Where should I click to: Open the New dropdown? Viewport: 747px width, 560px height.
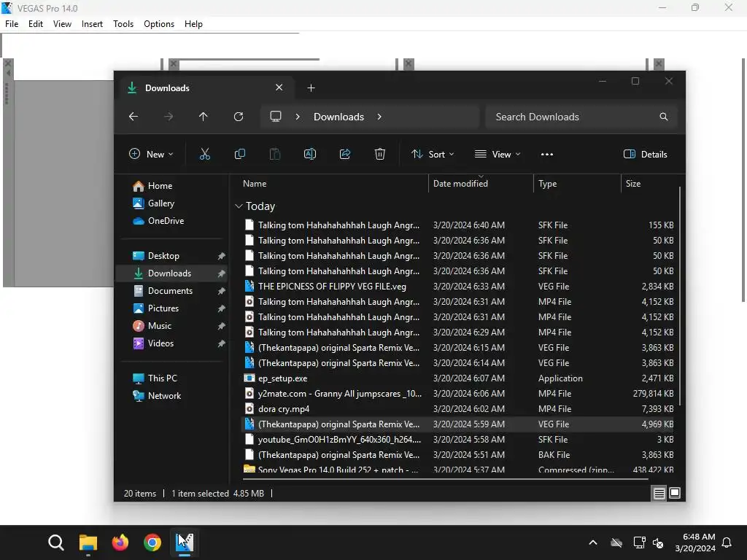151,154
